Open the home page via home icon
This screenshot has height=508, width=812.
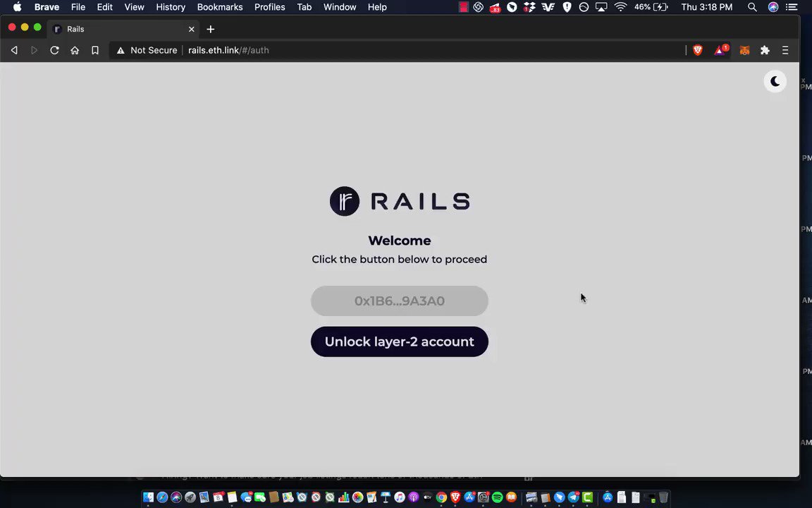[75, 50]
